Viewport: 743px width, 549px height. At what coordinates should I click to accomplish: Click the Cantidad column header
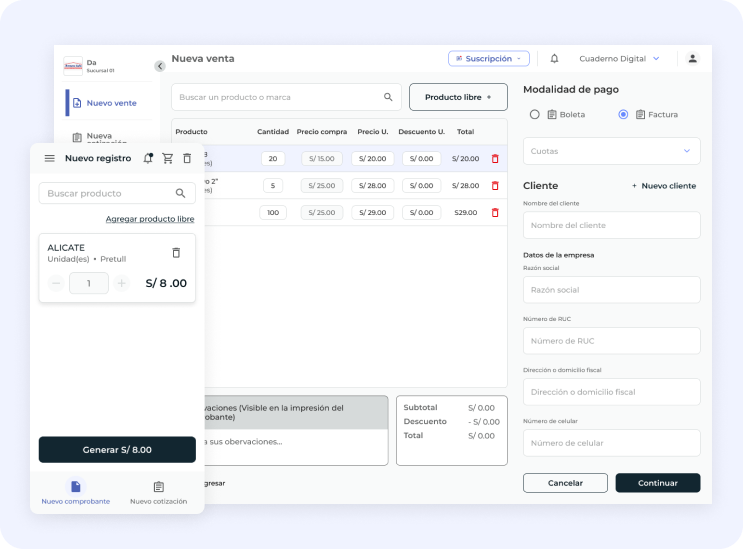point(273,132)
